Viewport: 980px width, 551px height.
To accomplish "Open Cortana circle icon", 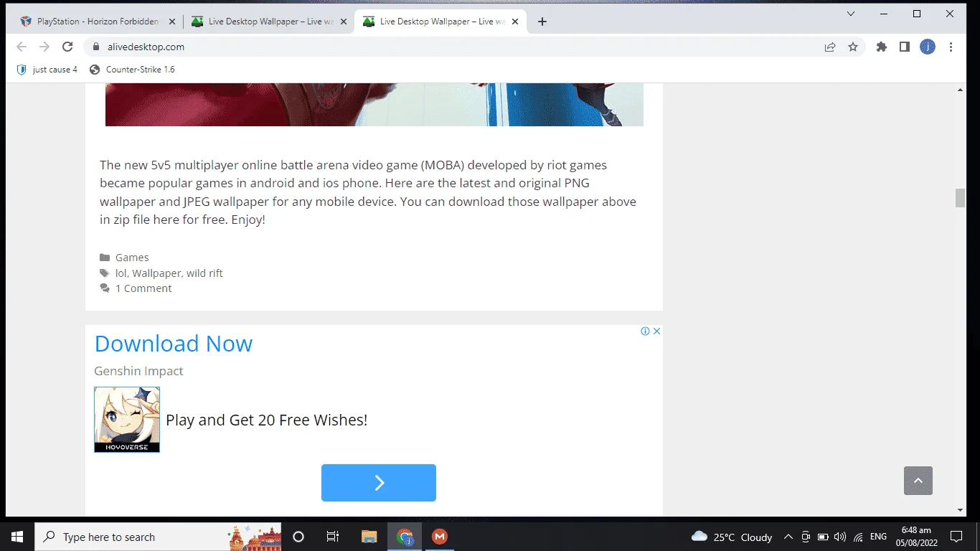I will click(x=298, y=537).
